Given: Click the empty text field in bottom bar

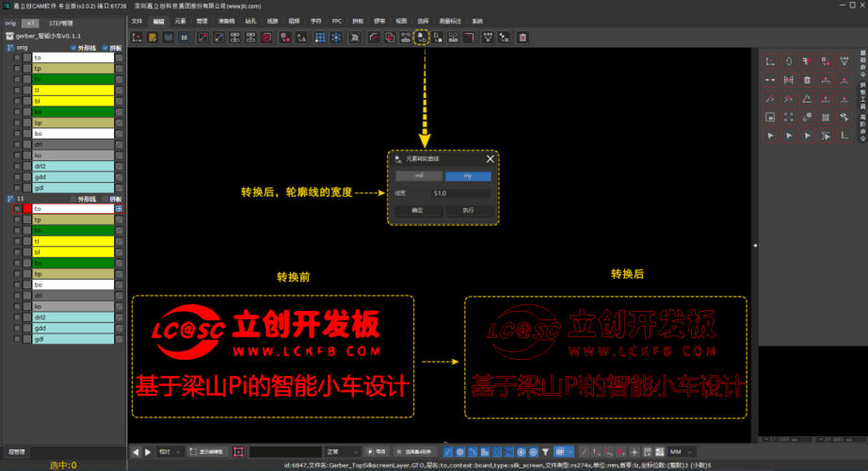Looking at the screenshot, I should point(285,451).
